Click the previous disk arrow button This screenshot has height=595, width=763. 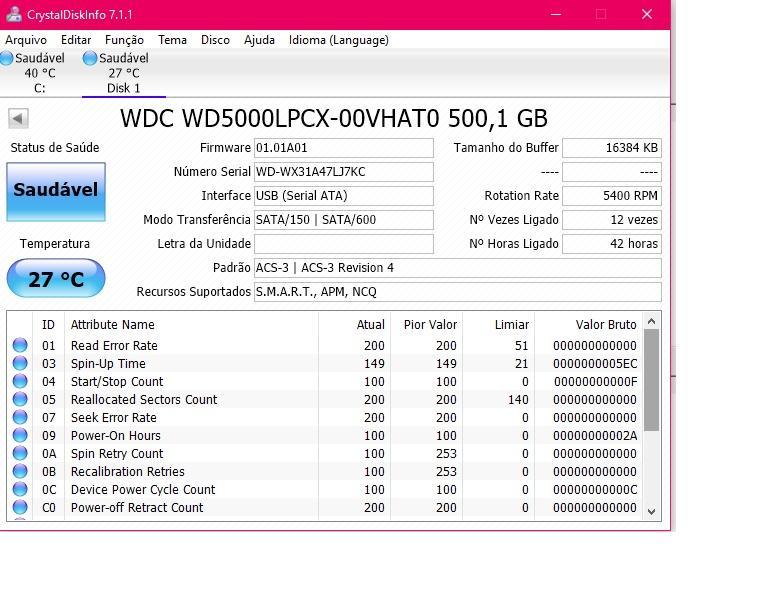tap(18, 118)
